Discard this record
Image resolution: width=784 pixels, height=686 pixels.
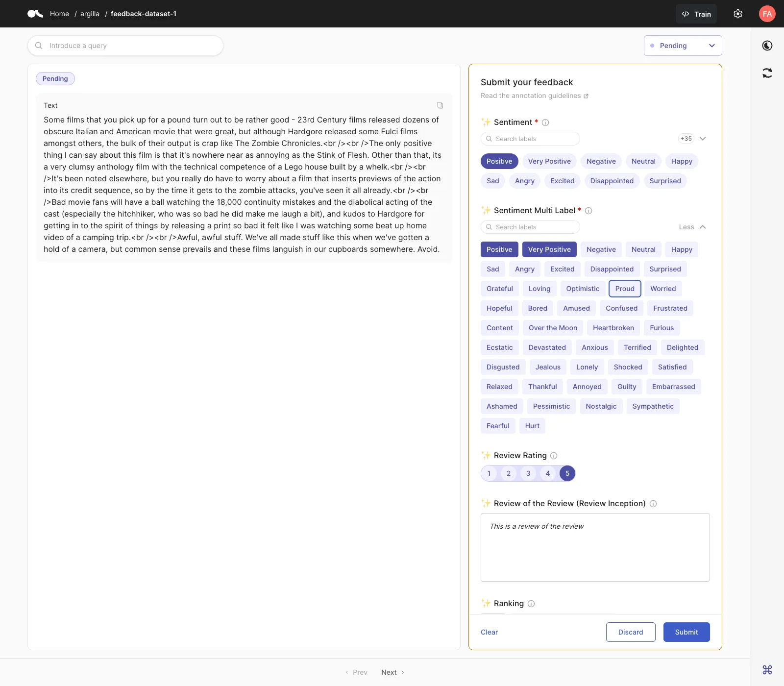click(630, 632)
